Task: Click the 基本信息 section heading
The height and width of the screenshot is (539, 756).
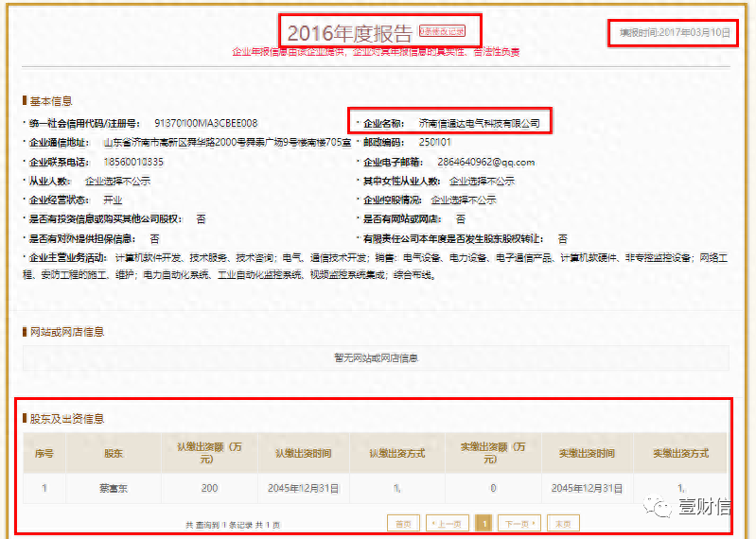Action: click(x=51, y=101)
